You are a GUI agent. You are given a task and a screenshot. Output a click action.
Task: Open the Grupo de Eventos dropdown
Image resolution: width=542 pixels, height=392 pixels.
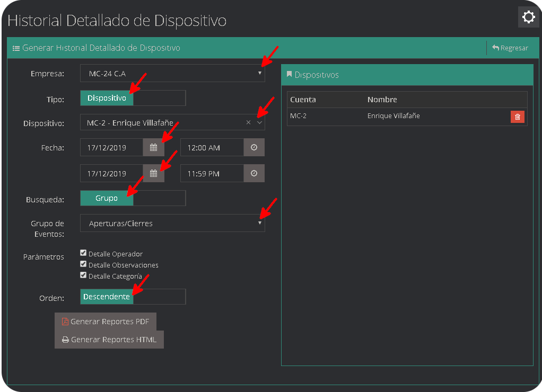172,223
